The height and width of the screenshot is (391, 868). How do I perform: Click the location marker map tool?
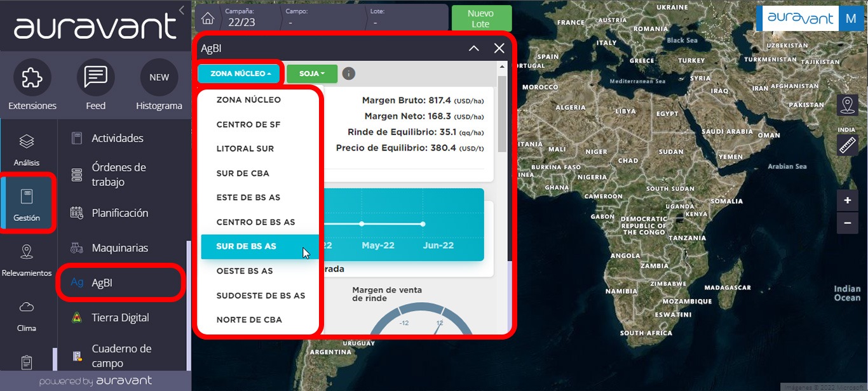point(848,105)
